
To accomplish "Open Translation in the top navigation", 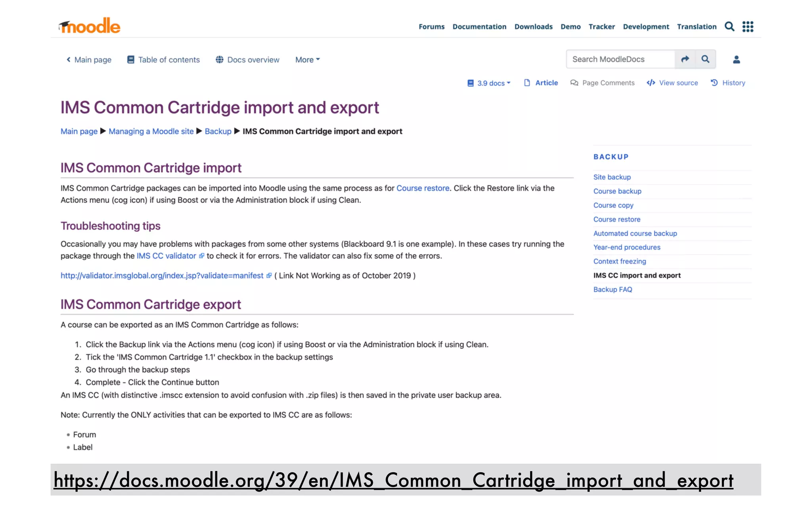I will point(697,27).
